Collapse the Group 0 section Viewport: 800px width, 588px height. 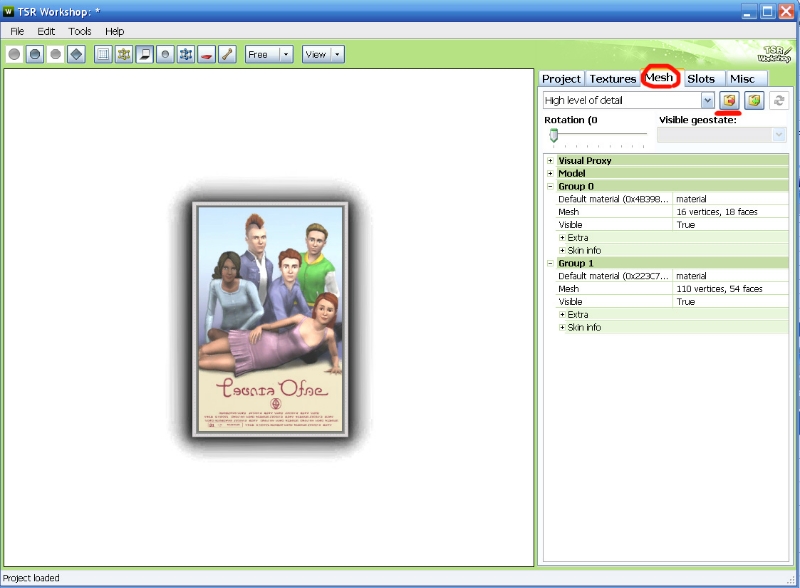pyautogui.click(x=550, y=187)
